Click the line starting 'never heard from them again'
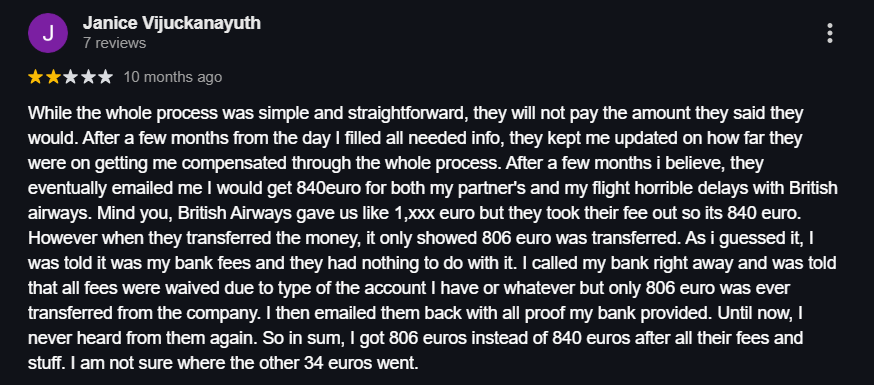This screenshot has height=385, width=874. click(415, 338)
